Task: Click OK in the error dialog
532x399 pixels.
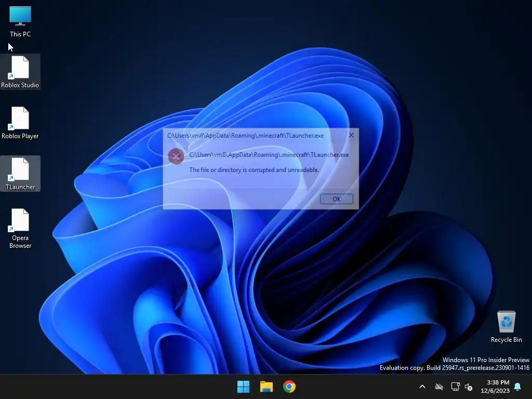Action: coord(337,199)
